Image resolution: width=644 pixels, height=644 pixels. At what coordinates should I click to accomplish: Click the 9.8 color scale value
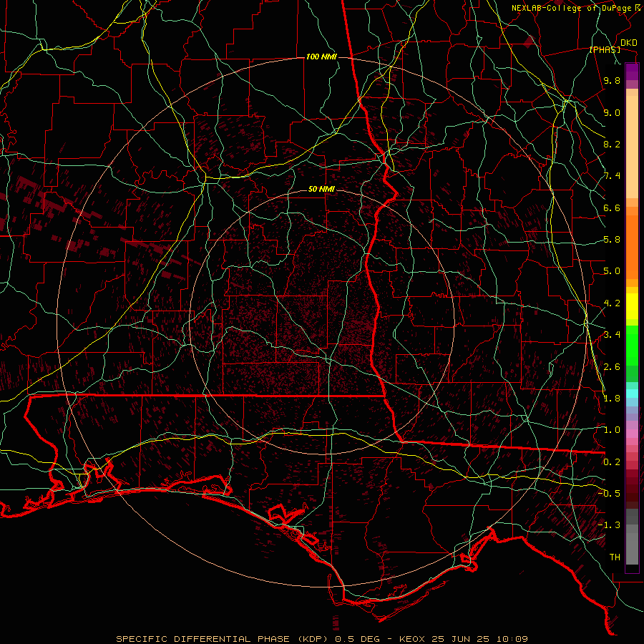coord(612,80)
